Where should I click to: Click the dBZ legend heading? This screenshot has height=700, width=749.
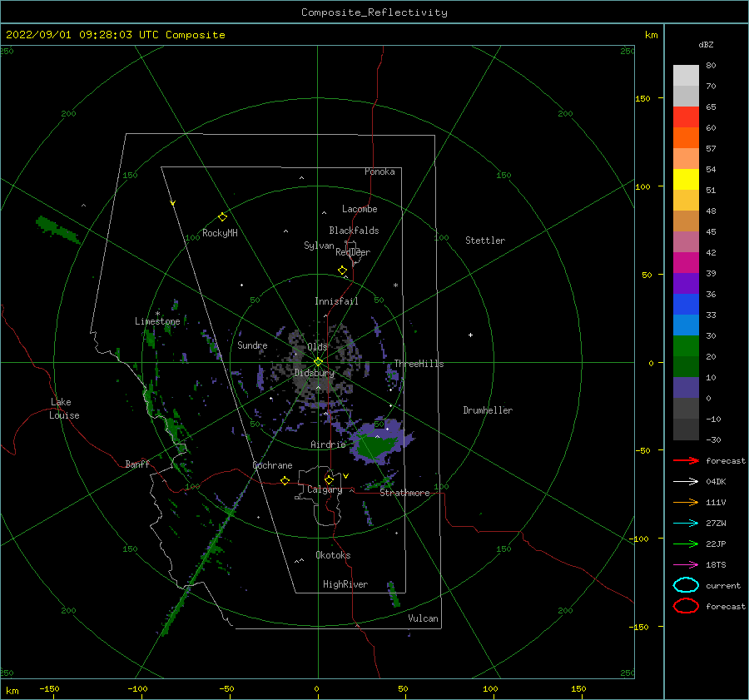pos(706,44)
